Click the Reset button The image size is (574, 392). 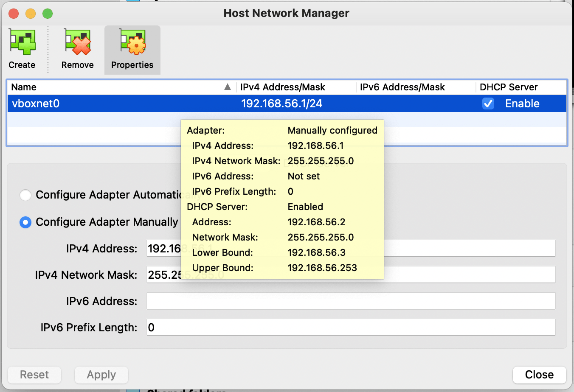pos(34,375)
